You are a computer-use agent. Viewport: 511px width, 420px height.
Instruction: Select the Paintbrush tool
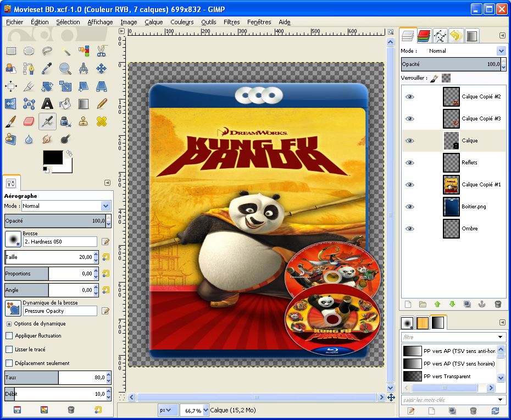coord(11,121)
